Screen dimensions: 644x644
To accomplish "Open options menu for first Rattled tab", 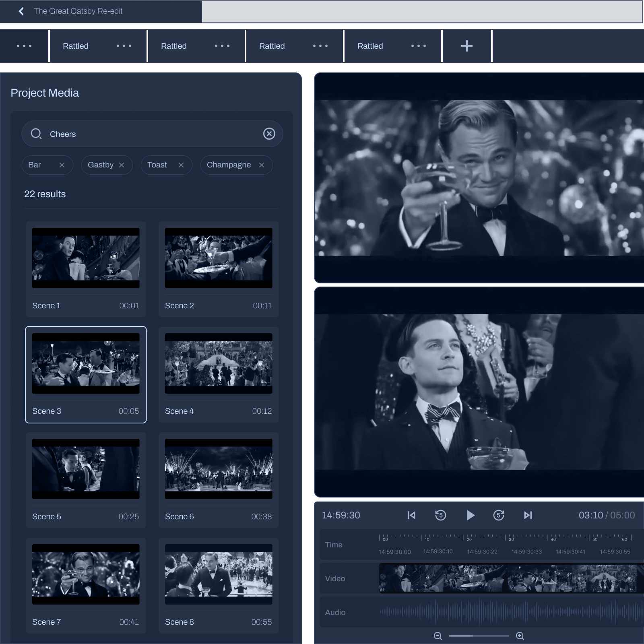I will coord(124,46).
